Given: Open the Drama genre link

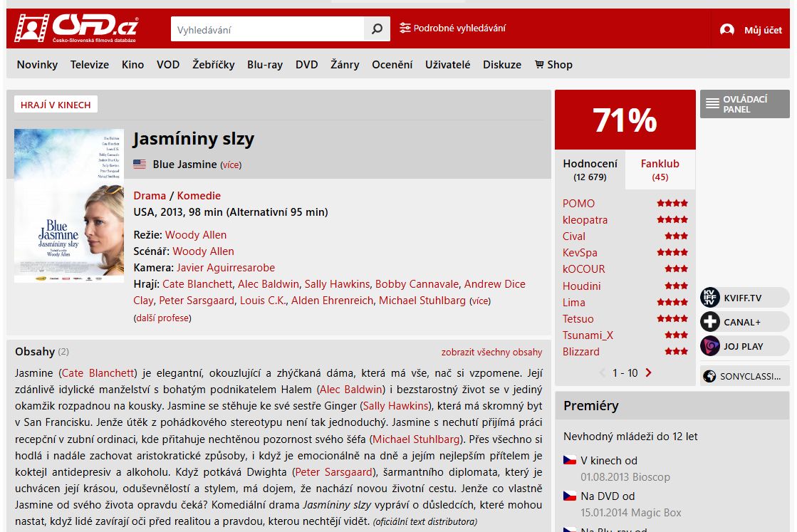Looking at the screenshot, I should pyautogui.click(x=150, y=196).
